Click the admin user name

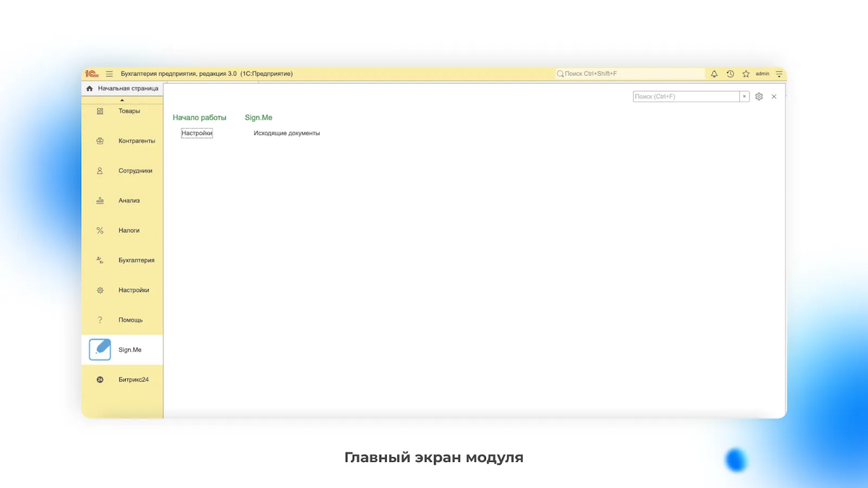pyautogui.click(x=762, y=74)
